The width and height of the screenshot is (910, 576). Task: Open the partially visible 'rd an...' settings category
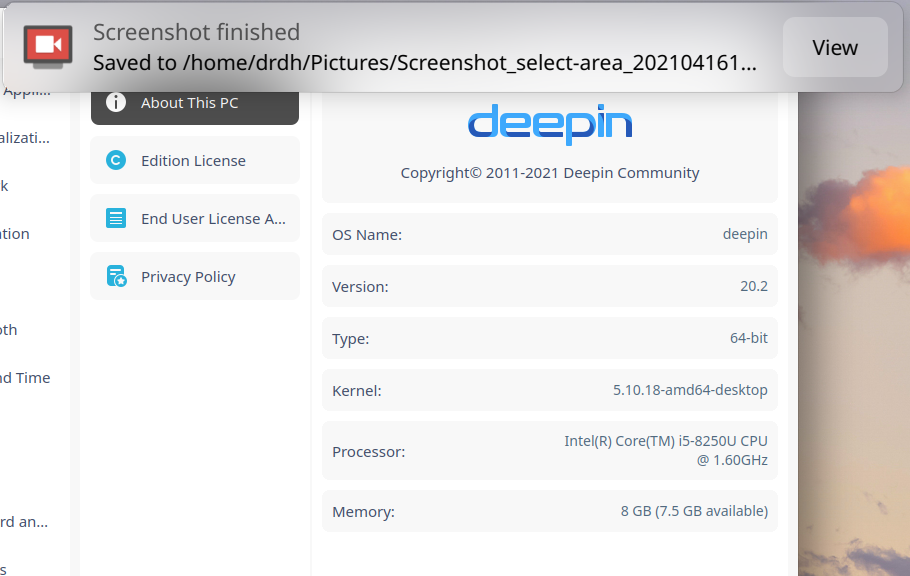point(24,522)
